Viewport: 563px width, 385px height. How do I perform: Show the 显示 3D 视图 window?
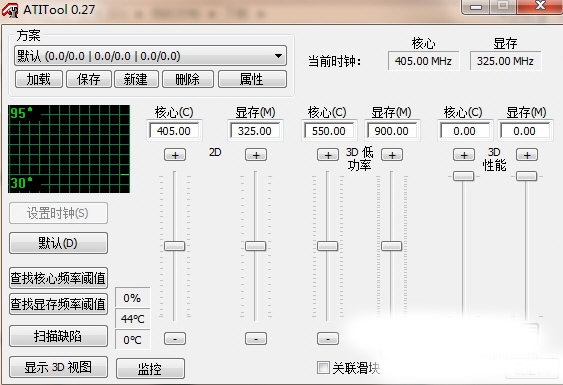[58, 367]
